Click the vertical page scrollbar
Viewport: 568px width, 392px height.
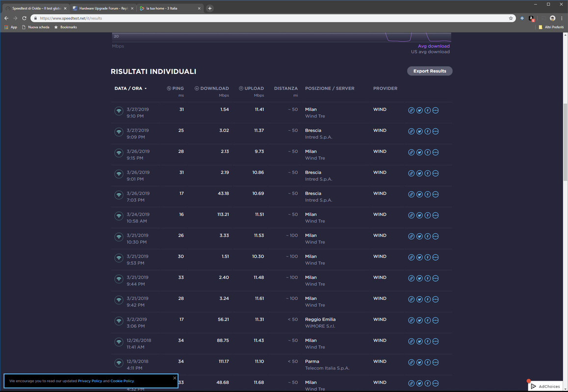(566, 141)
